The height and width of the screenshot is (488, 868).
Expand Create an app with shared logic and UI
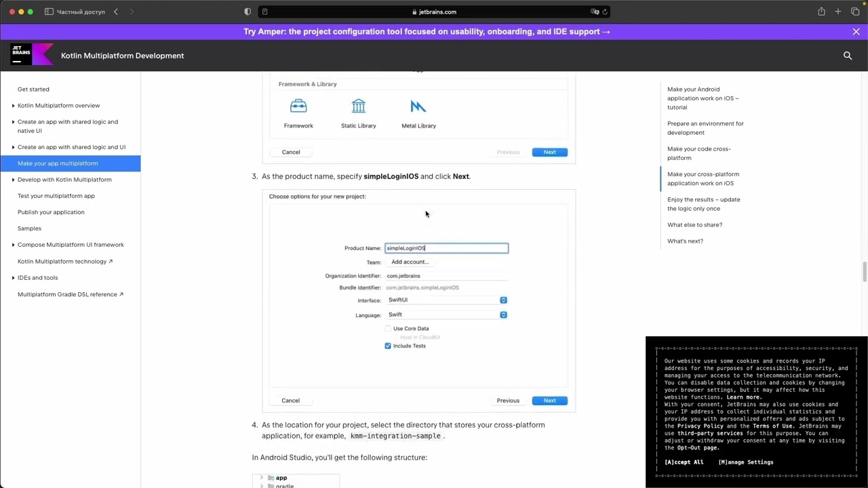[x=13, y=147]
